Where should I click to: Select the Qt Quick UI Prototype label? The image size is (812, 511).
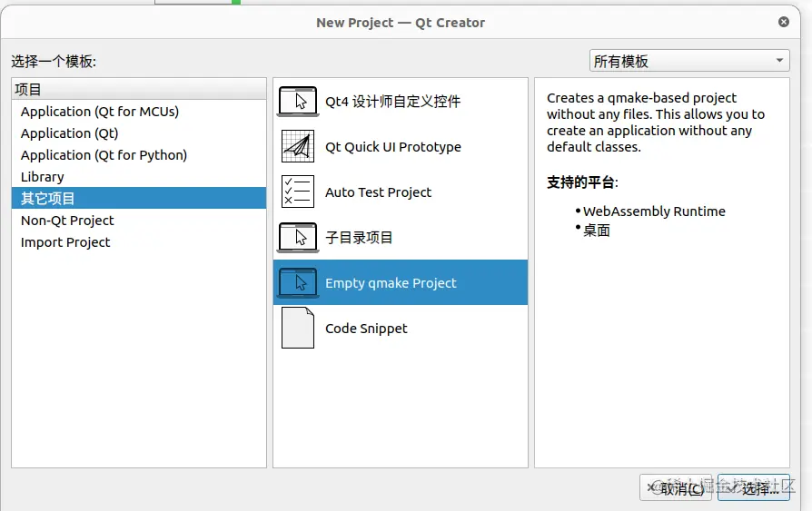coord(393,147)
